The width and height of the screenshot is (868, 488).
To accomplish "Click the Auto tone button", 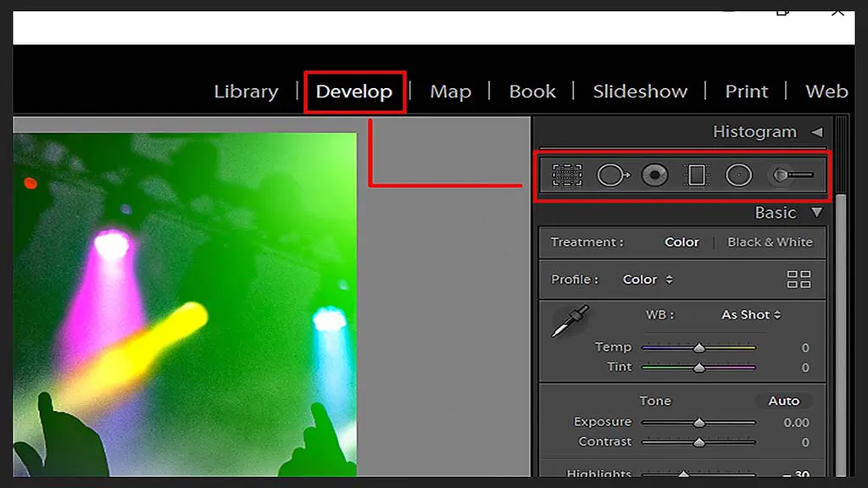I will [783, 401].
